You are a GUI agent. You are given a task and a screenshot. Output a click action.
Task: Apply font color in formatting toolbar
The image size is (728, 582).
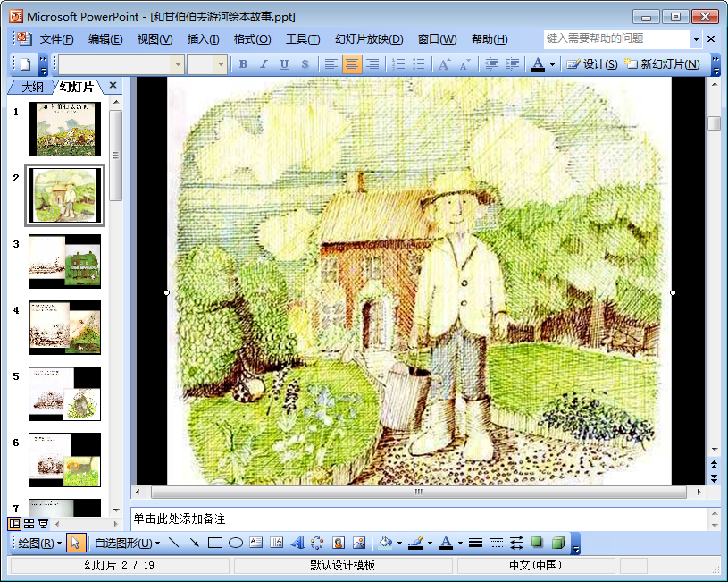538,64
